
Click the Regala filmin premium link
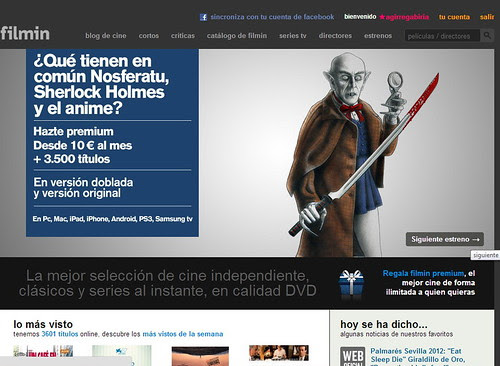point(423,273)
